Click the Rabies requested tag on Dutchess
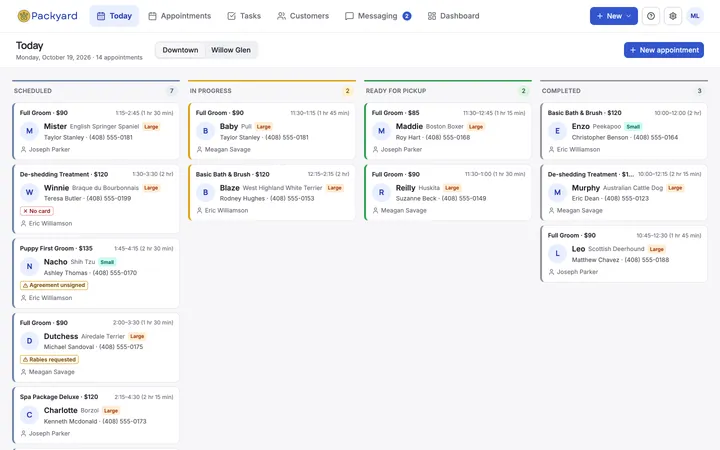 [x=49, y=360]
